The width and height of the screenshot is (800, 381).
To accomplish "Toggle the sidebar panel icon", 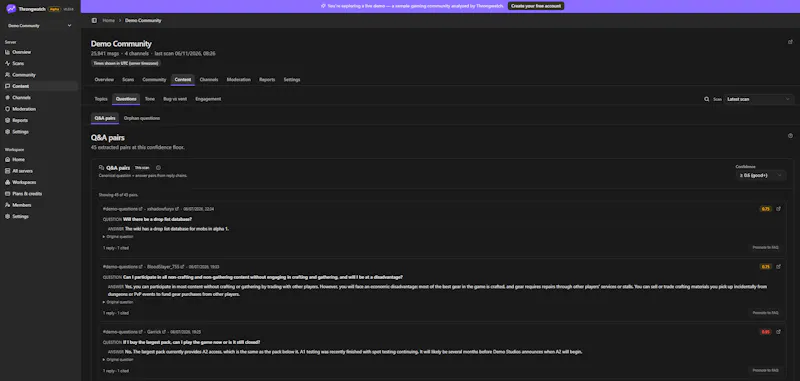I will coord(94,20).
